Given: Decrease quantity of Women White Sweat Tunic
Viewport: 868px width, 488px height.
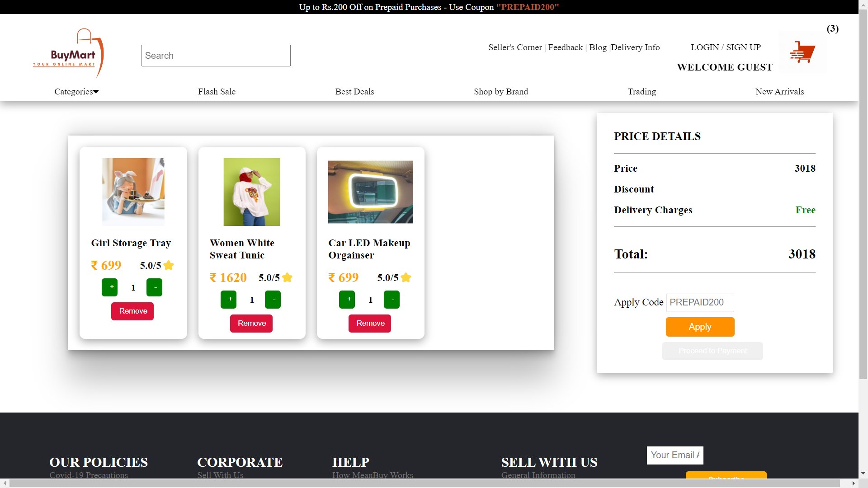Looking at the screenshot, I should (x=273, y=299).
